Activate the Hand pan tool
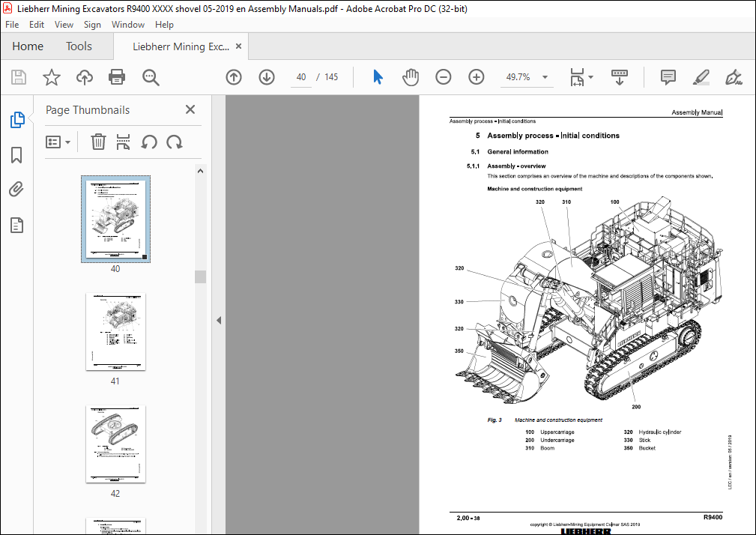 point(411,77)
